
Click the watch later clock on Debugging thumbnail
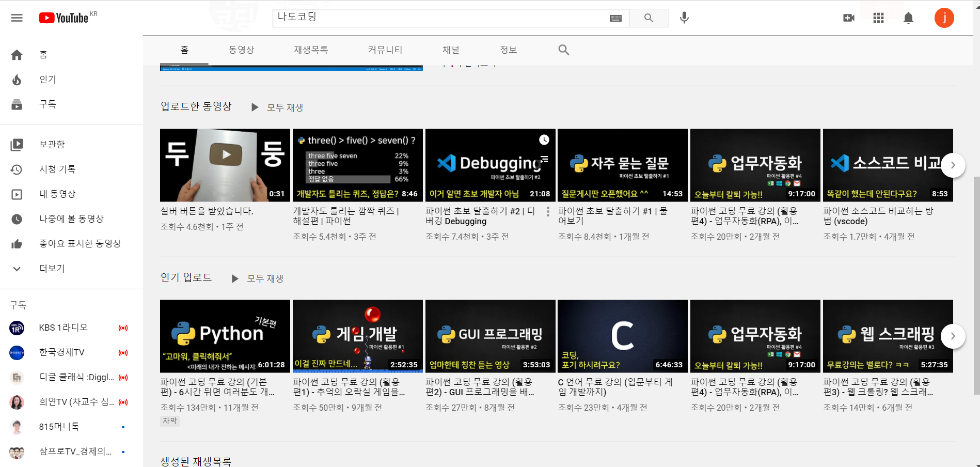pyautogui.click(x=544, y=139)
